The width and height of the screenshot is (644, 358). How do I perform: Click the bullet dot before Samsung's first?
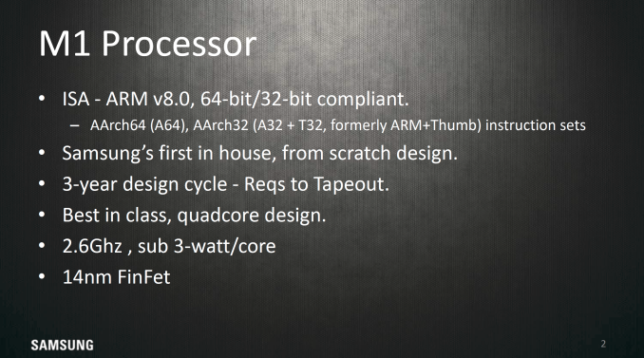(42, 152)
